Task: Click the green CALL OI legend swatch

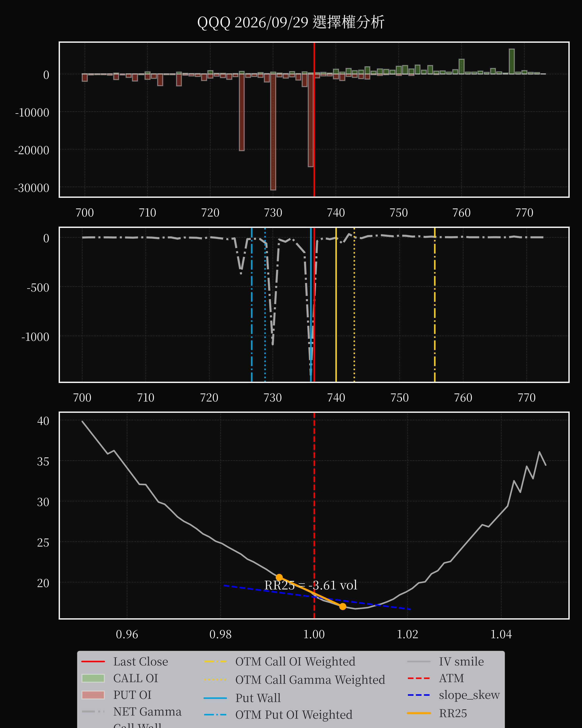Action: point(93,678)
